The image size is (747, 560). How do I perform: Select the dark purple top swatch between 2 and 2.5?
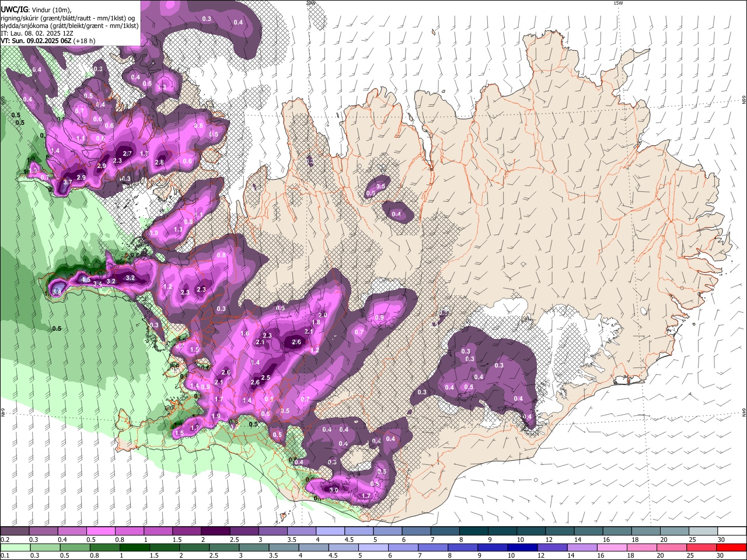(215, 531)
